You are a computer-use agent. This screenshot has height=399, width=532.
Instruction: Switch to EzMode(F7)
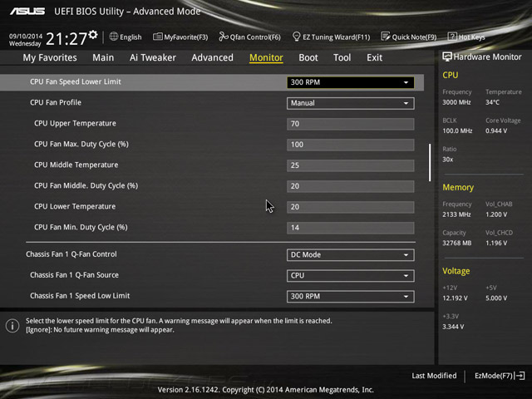500,376
